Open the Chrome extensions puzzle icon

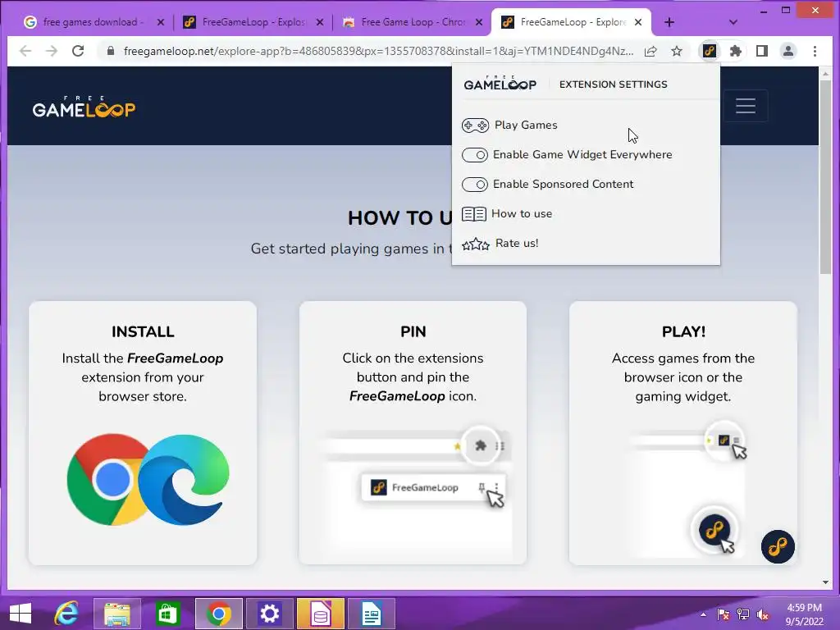point(736,51)
